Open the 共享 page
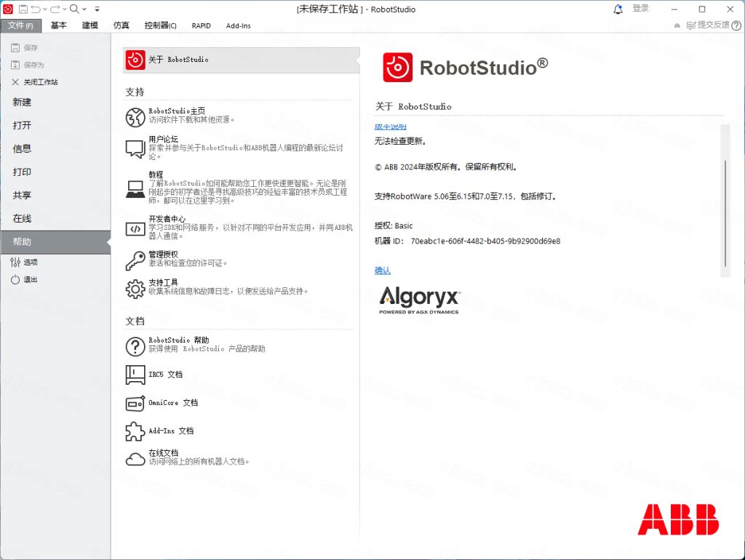 pyautogui.click(x=22, y=195)
